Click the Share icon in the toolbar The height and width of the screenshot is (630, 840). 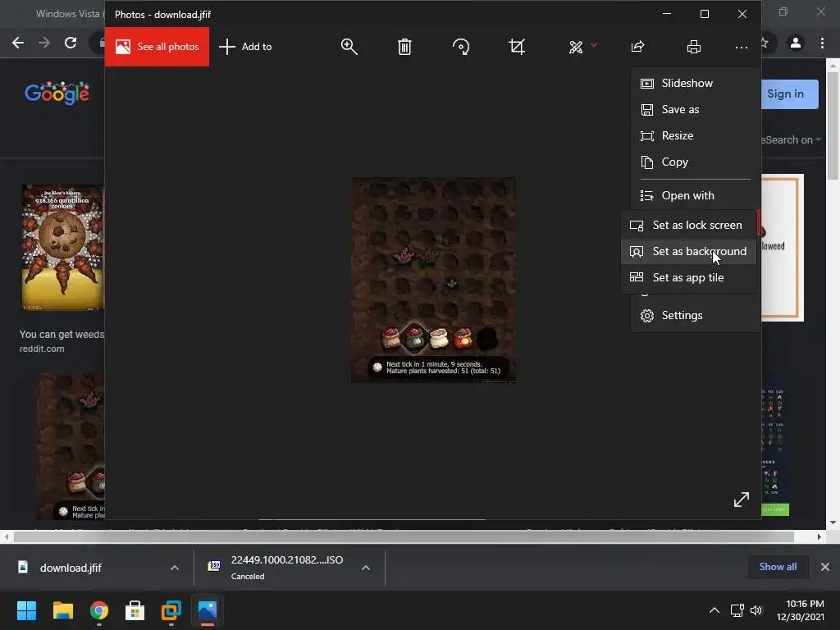click(637, 47)
